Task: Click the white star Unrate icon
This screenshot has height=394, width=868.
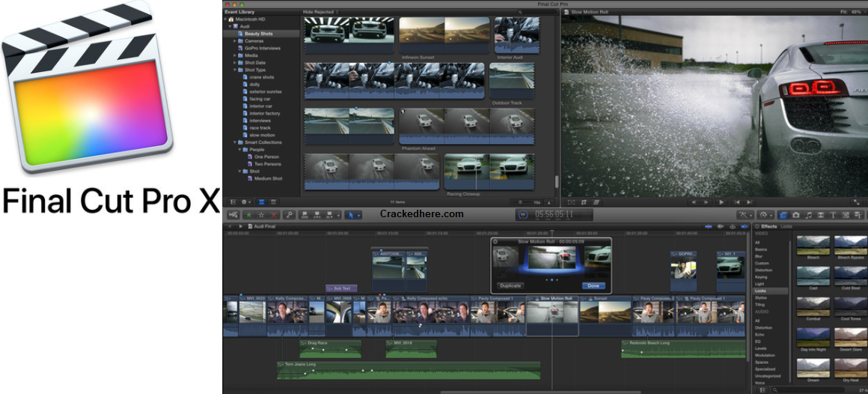Action: click(x=261, y=215)
